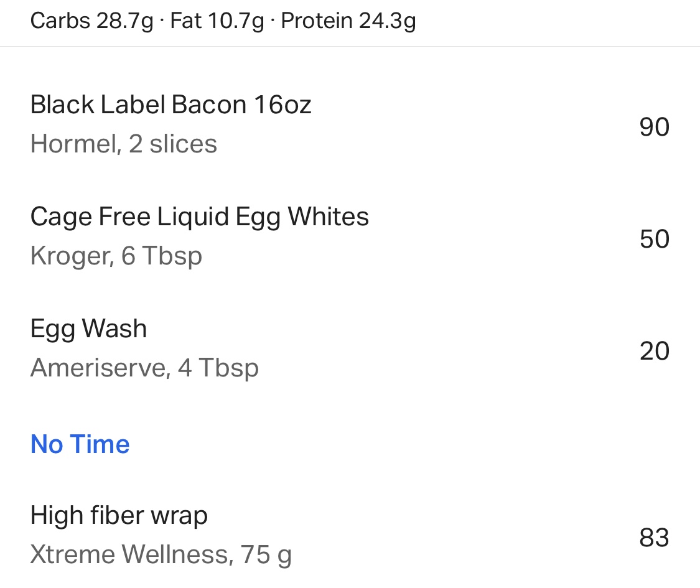
Task: Tap the Xtreme Wellness brand label
Action: tap(129, 554)
